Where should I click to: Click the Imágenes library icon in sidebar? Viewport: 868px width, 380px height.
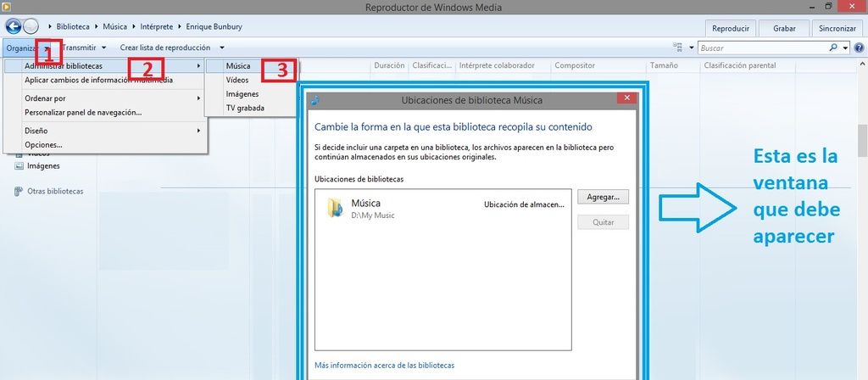pos(19,166)
